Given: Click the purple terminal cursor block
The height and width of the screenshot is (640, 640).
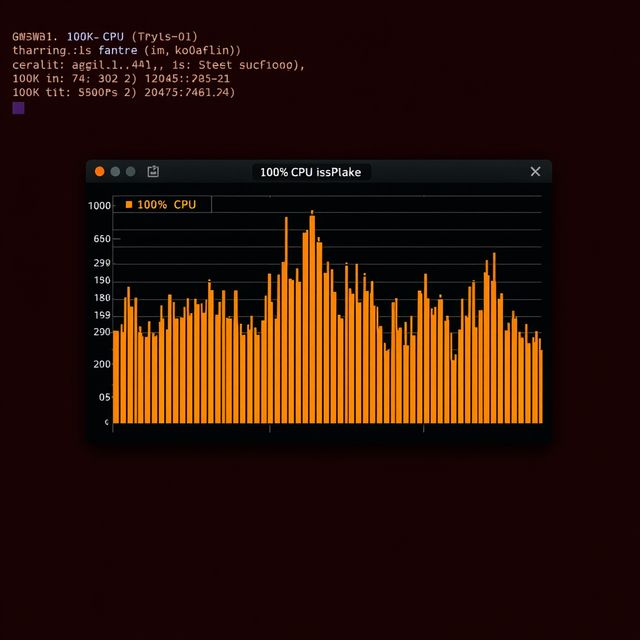Looking at the screenshot, I should (18, 108).
